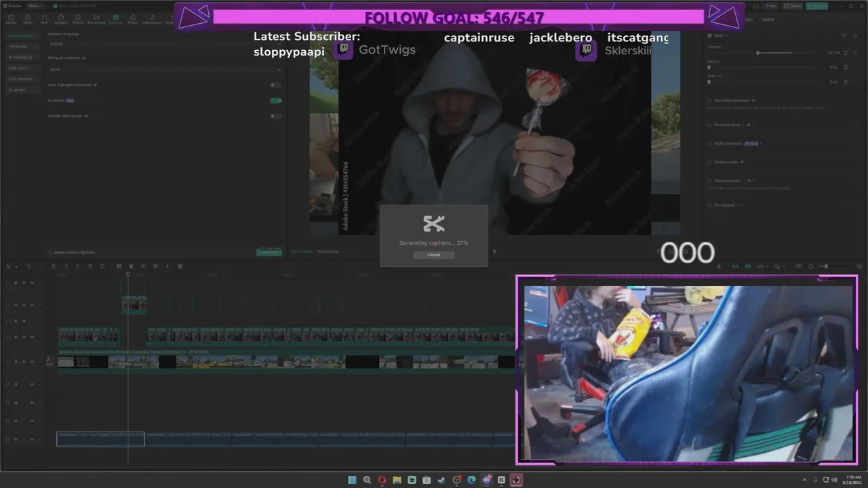Toggle the AI emojis switch off

(275, 100)
